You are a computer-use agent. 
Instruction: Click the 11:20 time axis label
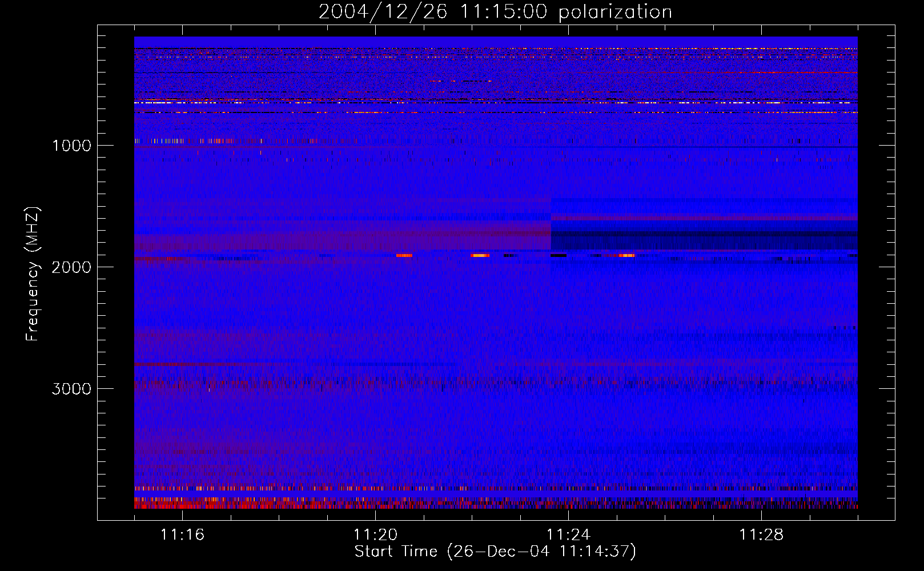pos(375,535)
